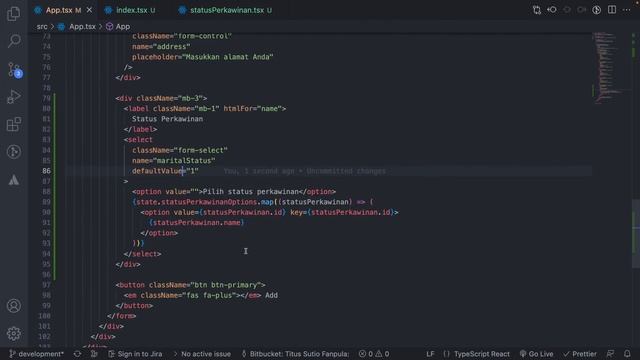Place cursor on line 86 defaultValue
The height and width of the screenshot is (360, 640).
pyautogui.click(x=165, y=171)
